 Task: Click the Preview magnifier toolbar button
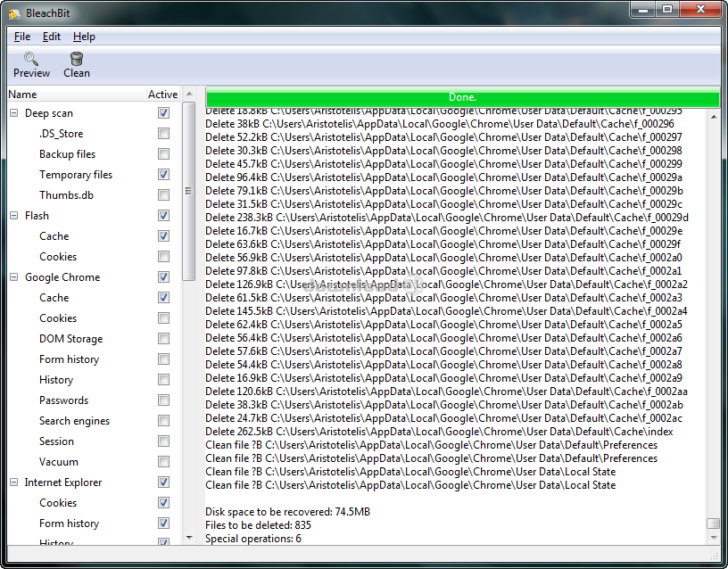(x=31, y=65)
